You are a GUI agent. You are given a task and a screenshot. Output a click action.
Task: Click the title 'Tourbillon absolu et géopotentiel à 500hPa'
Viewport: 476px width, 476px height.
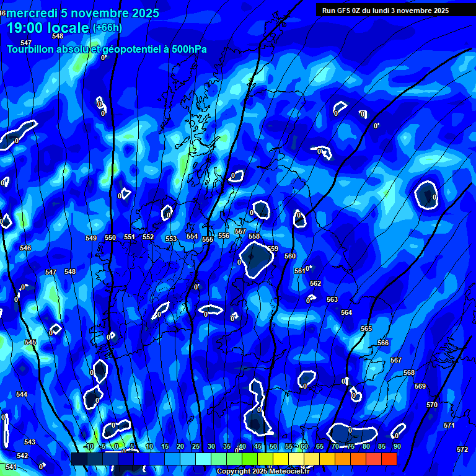tap(107, 49)
